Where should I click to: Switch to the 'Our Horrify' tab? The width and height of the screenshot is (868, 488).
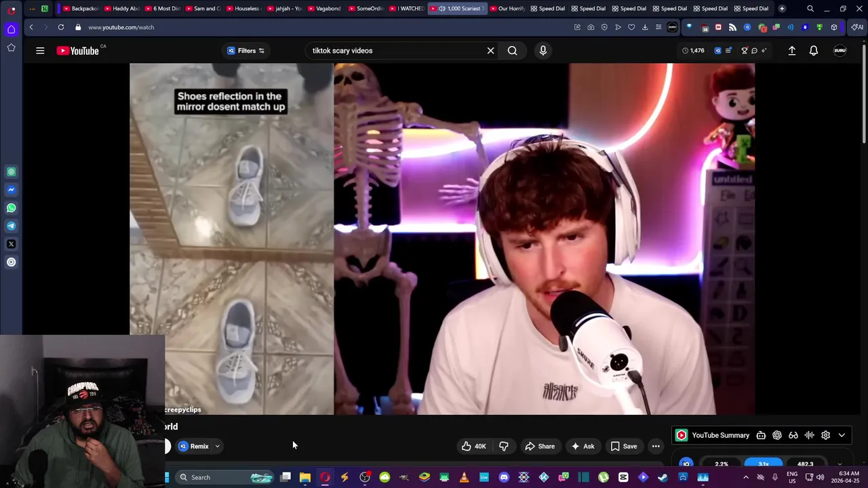(507, 8)
